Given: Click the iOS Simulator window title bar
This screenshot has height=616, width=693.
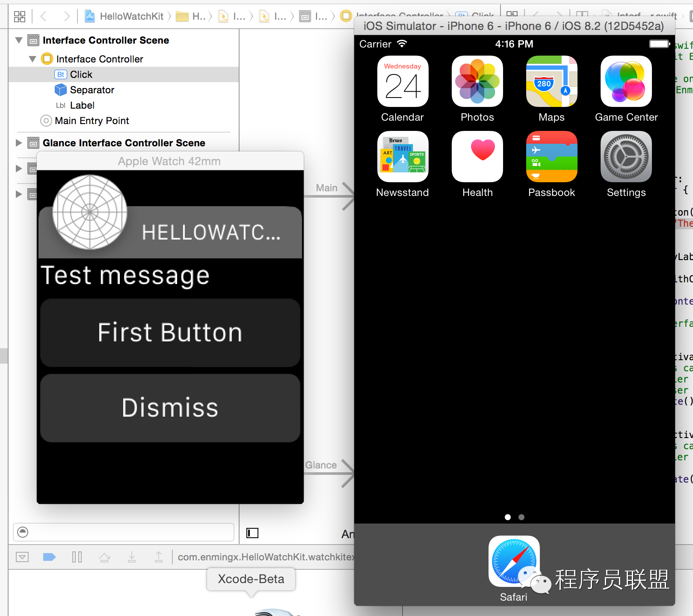Looking at the screenshot, I should pos(514,26).
